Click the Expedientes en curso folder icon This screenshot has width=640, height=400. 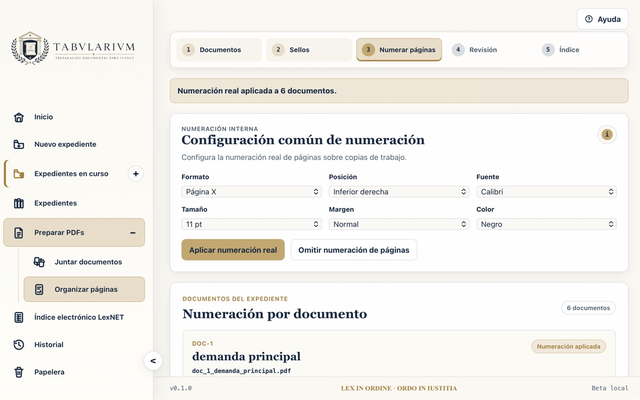[19, 174]
